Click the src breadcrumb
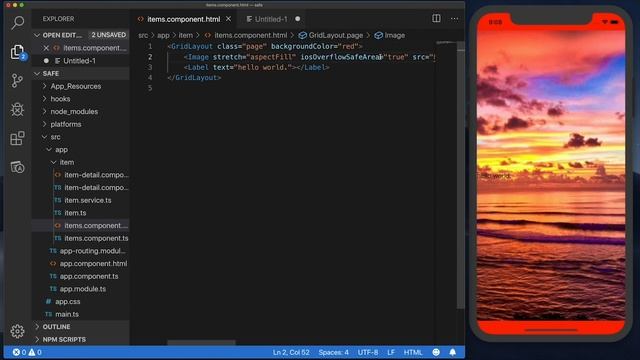The height and width of the screenshot is (360, 640). (143, 36)
